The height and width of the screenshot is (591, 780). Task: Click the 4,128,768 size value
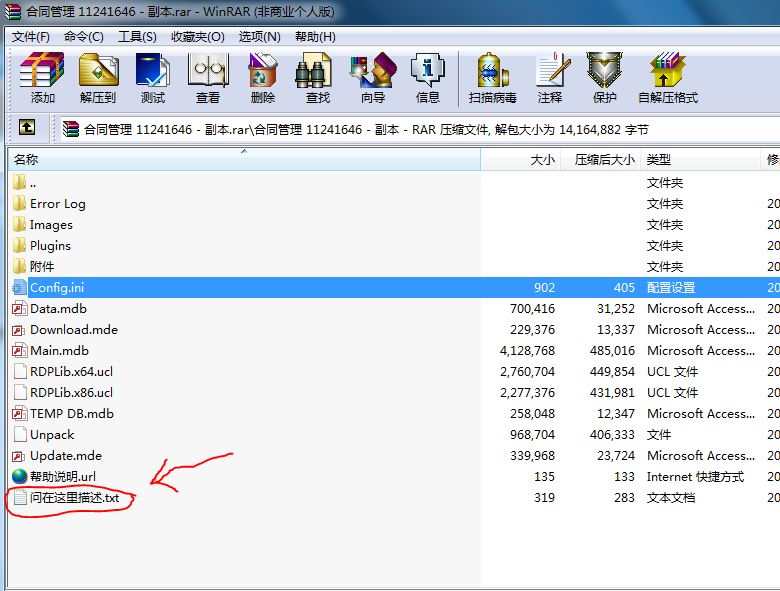(527, 351)
